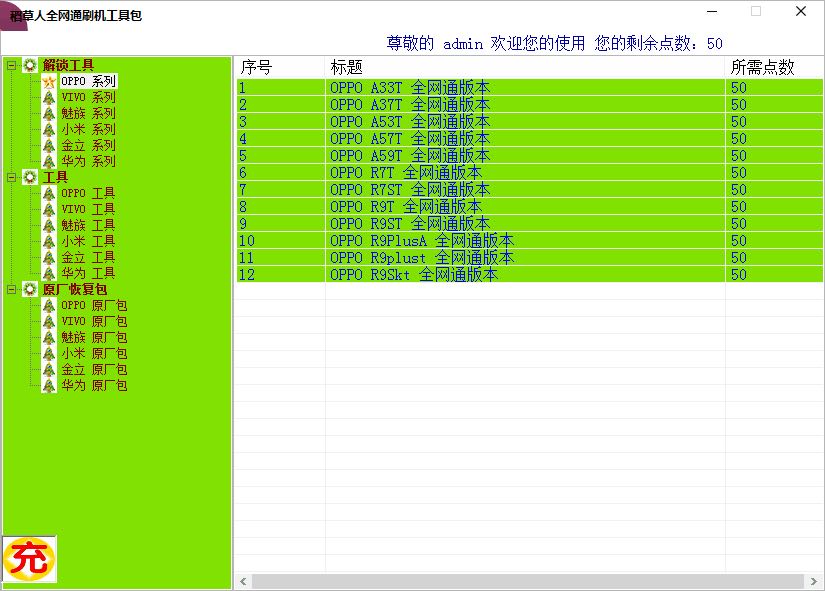
Task: Select row OPPO R9Skt 全网通版本
Action: tap(530, 274)
